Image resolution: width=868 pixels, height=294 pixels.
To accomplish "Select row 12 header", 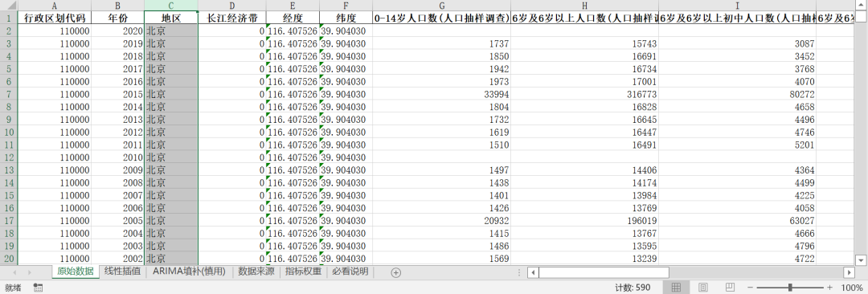I will [x=10, y=157].
